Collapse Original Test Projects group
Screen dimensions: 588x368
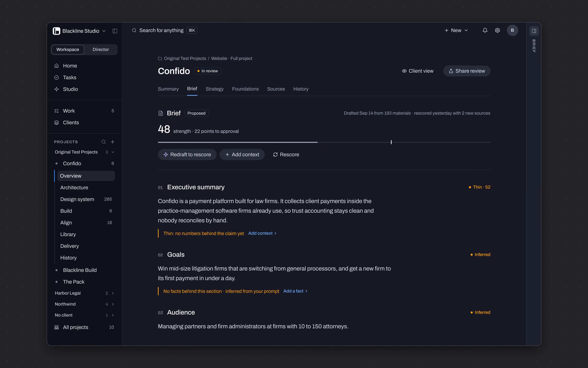tap(113, 152)
